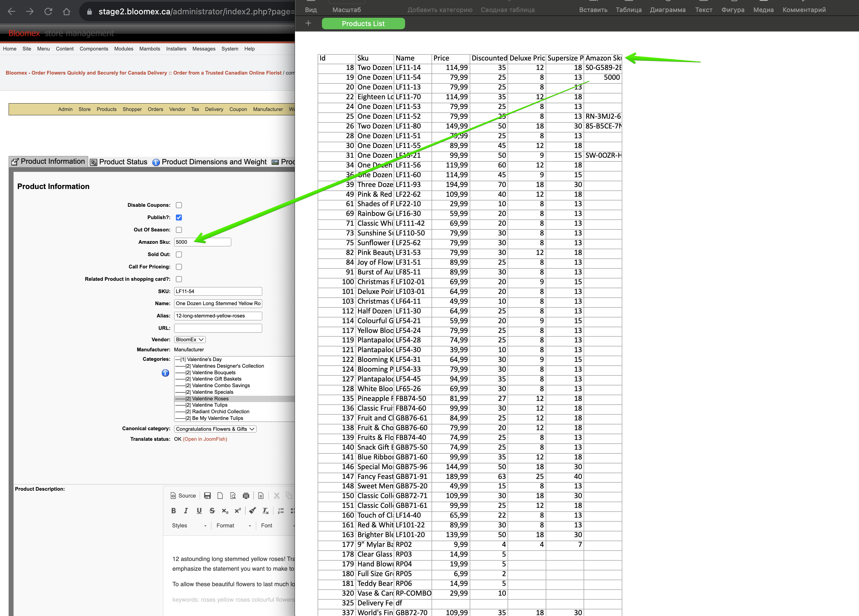Open the Format dropdown in the editor

(x=233, y=525)
